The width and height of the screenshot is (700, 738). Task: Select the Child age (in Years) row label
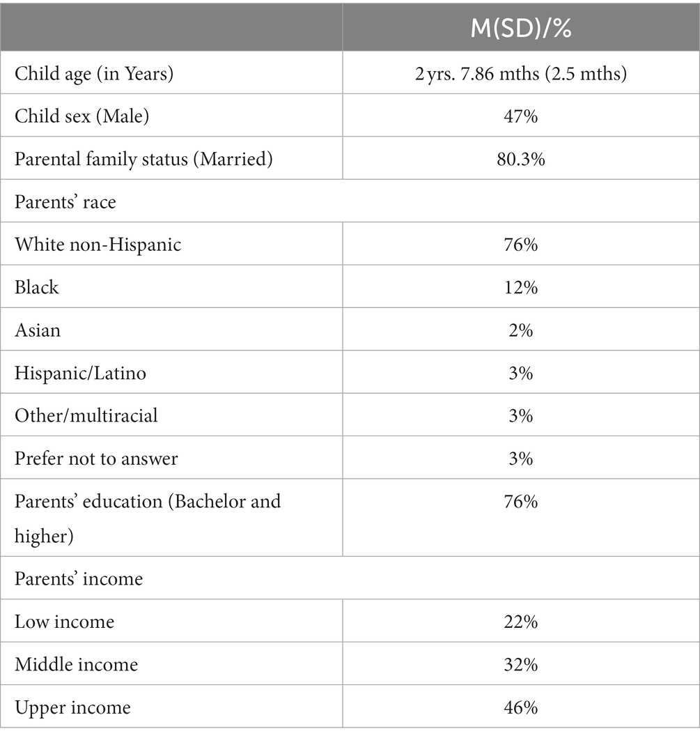(94, 74)
